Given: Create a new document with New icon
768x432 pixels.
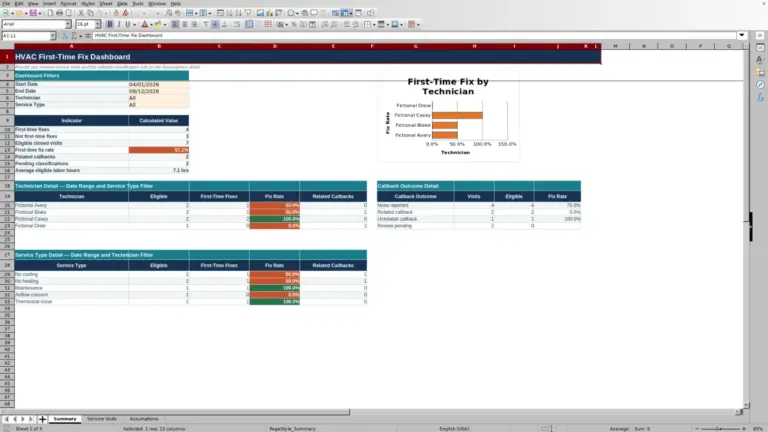Looking at the screenshot, I should pos(6,13).
